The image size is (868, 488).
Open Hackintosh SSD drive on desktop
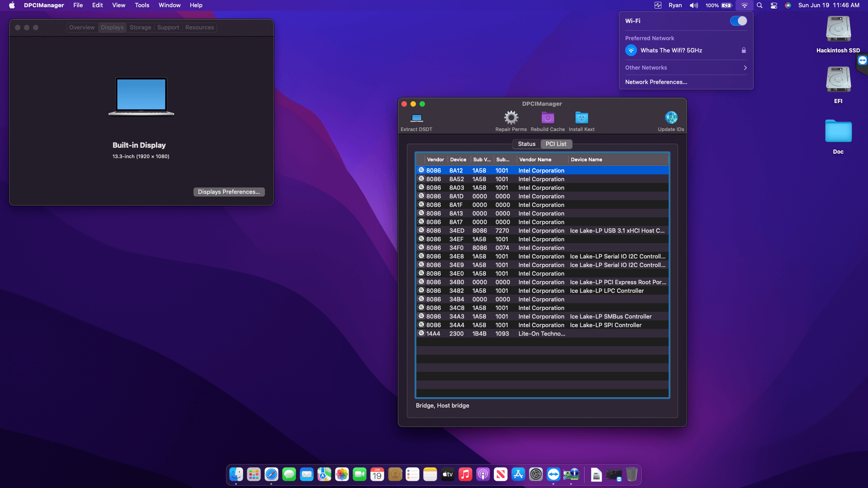click(x=838, y=30)
